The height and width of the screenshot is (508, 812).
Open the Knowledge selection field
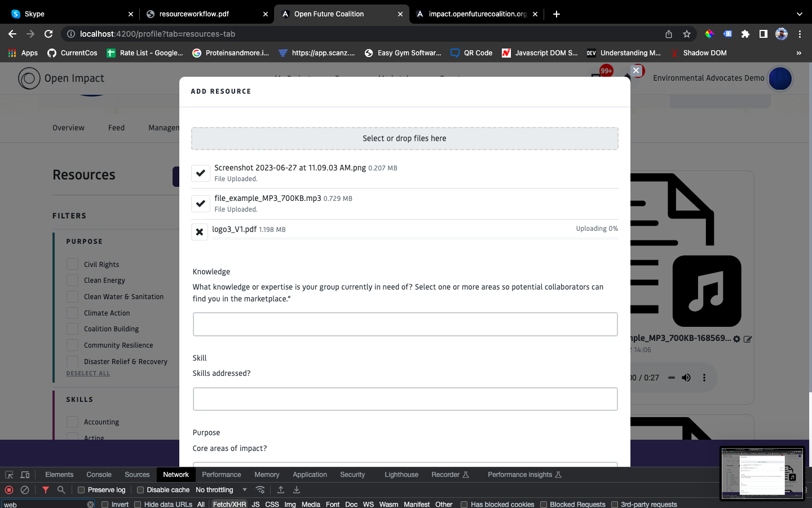405,325
